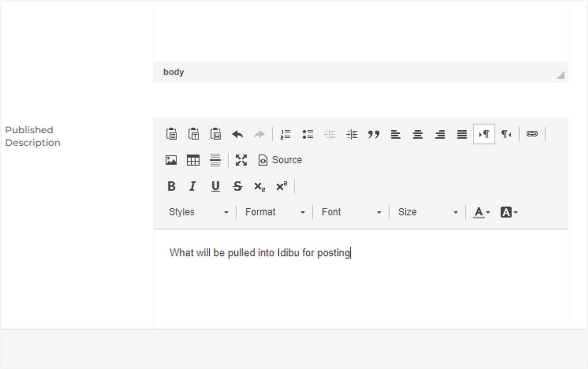Click the Decrease Indent icon

pos(330,134)
